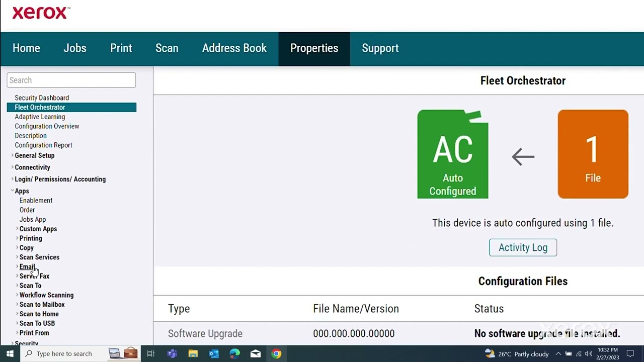
Task: Click the File Name/Version column header
Action: [356, 309]
